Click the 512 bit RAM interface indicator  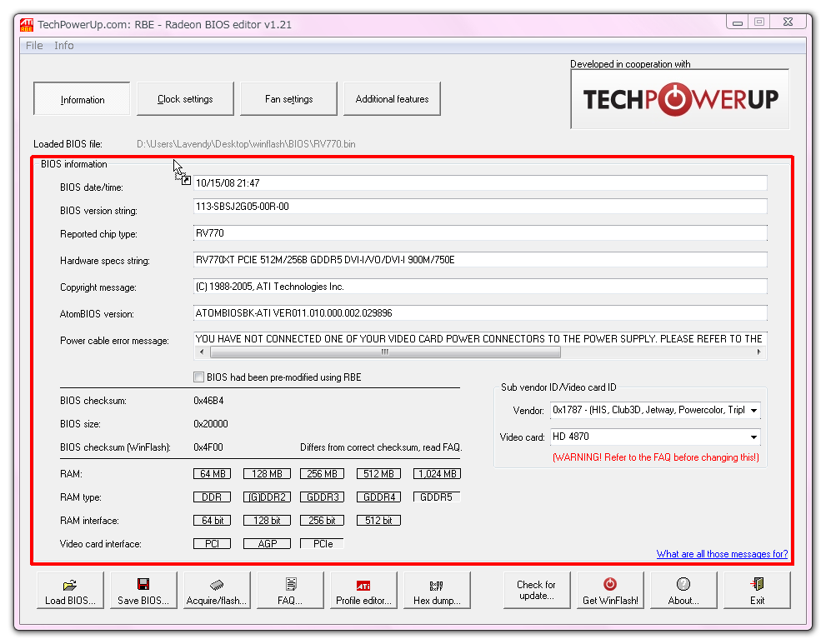378,520
